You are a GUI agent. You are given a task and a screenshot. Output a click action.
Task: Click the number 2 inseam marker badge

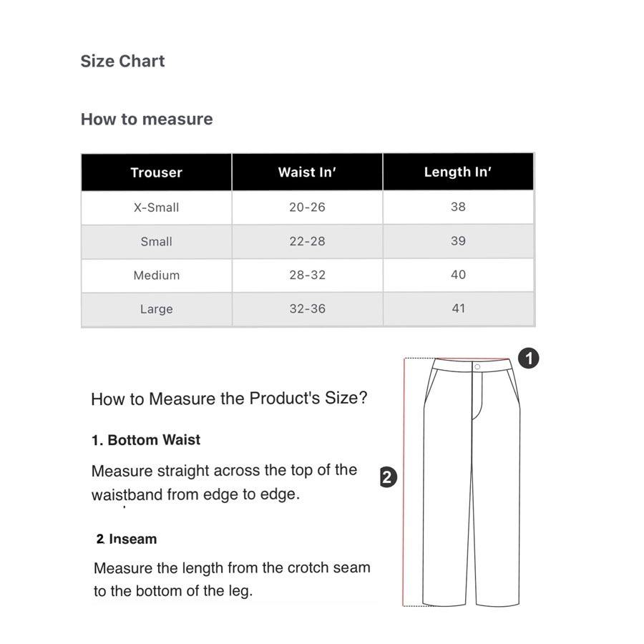point(387,477)
